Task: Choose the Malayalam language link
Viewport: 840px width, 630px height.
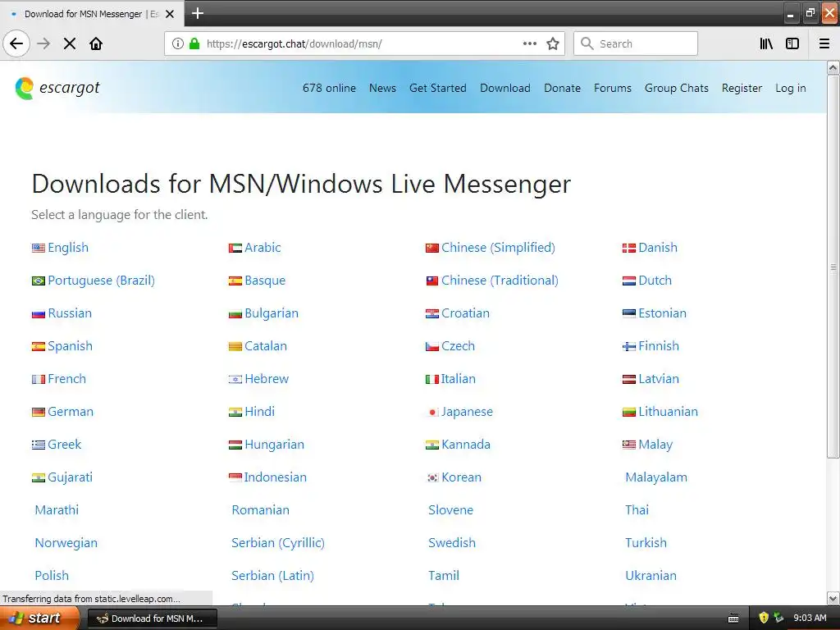Action: tap(656, 477)
